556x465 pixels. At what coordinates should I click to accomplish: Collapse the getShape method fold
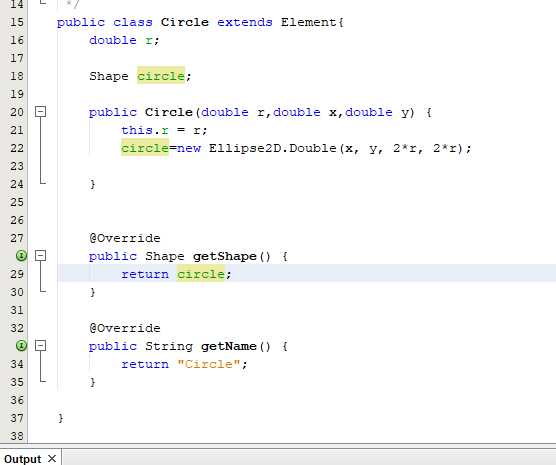(40, 256)
